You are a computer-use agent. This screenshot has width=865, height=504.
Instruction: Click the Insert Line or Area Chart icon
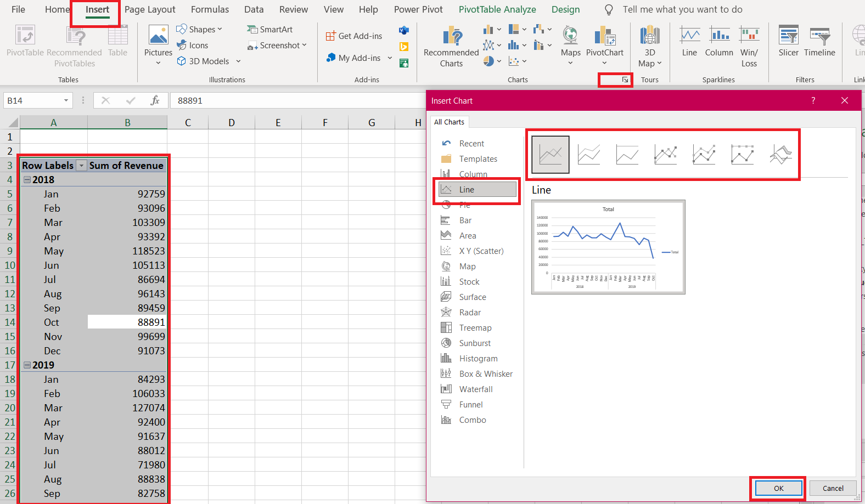(x=488, y=45)
